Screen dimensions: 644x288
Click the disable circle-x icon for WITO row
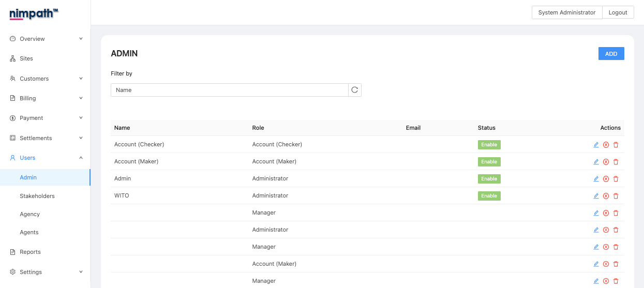pos(606,196)
